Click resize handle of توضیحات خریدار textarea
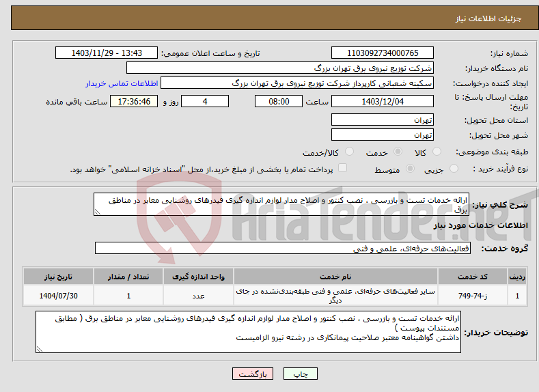Screen dimensions: 539x392 pos(39,349)
